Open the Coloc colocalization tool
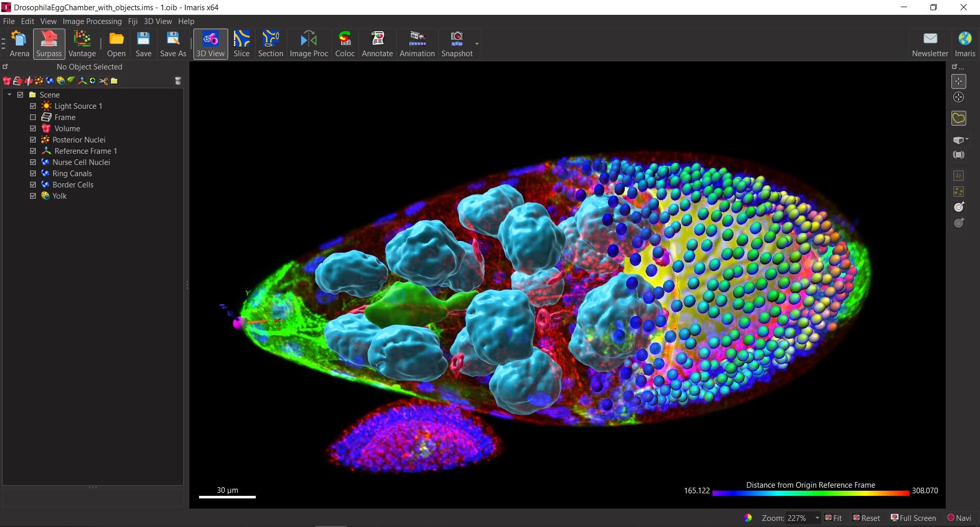 click(345, 44)
